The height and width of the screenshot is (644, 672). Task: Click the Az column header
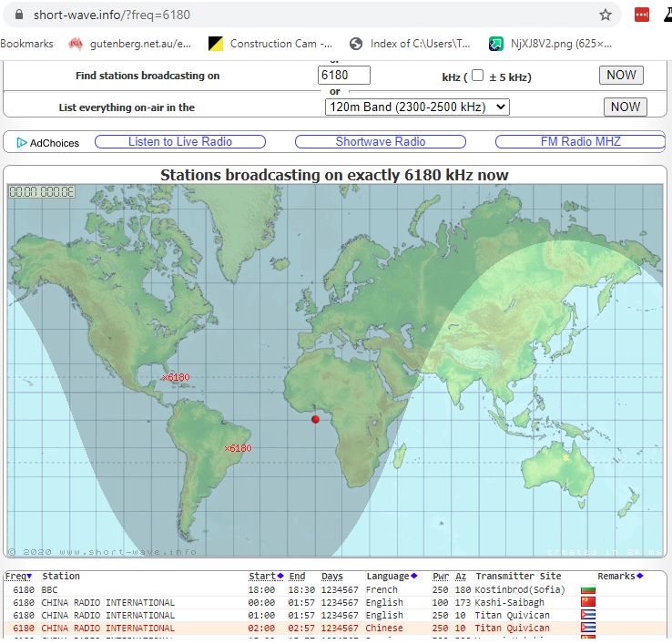(461, 577)
